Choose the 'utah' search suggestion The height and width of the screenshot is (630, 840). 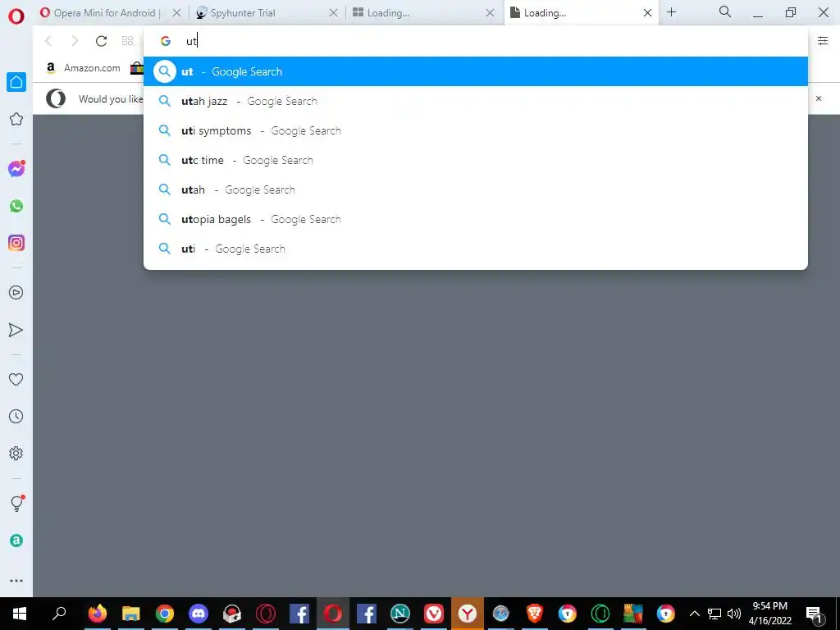click(x=475, y=189)
